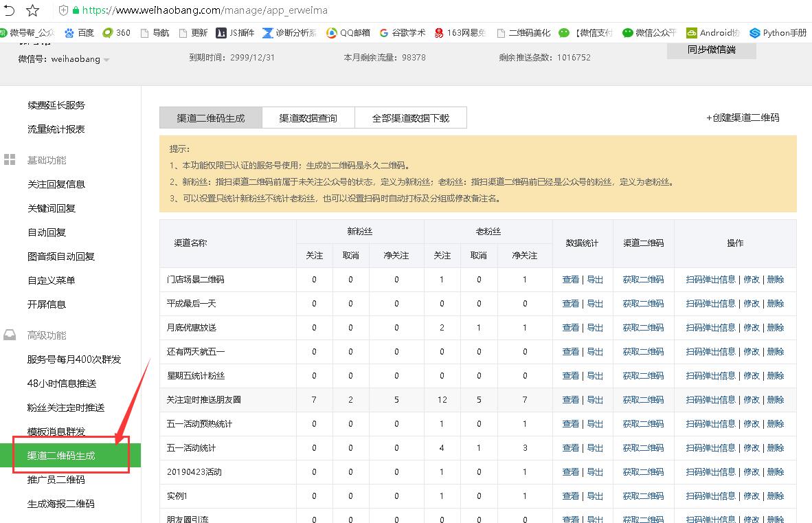Click 获取二维码 for 月底优惠放送
The height and width of the screenshot is (523, 812).
coord(643,328)
